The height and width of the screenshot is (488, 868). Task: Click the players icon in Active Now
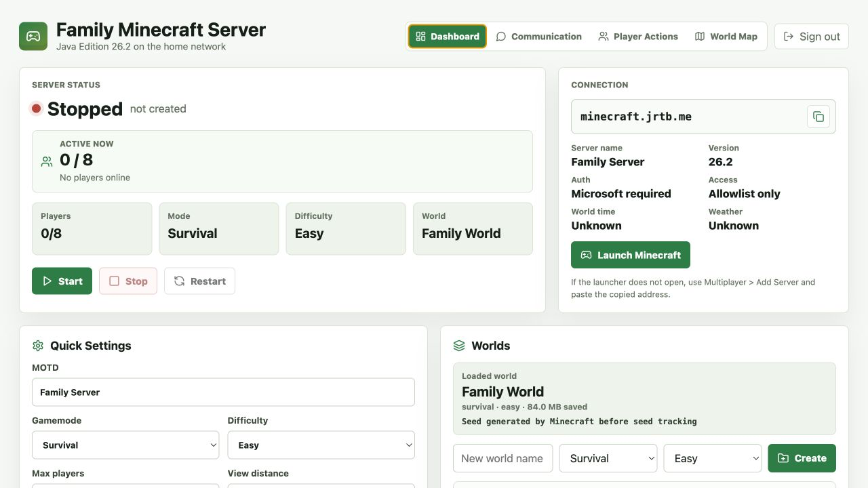(47, 161)
